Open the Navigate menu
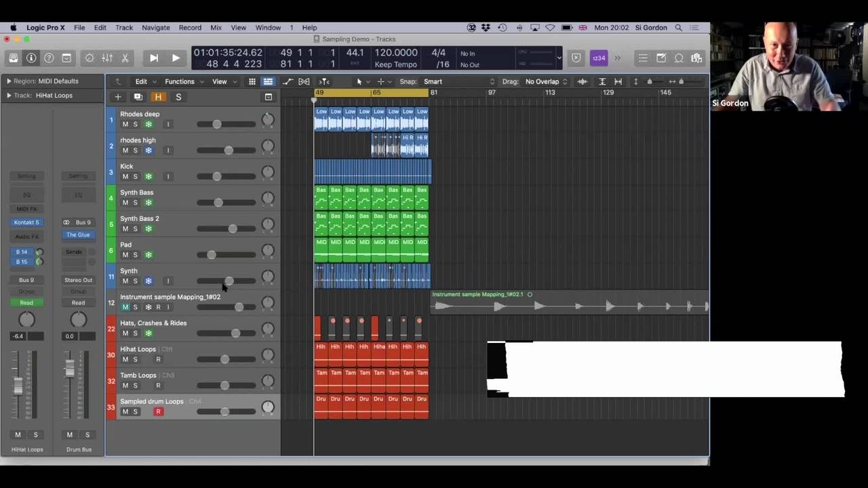The image size is (868, 488). [156, 28]
